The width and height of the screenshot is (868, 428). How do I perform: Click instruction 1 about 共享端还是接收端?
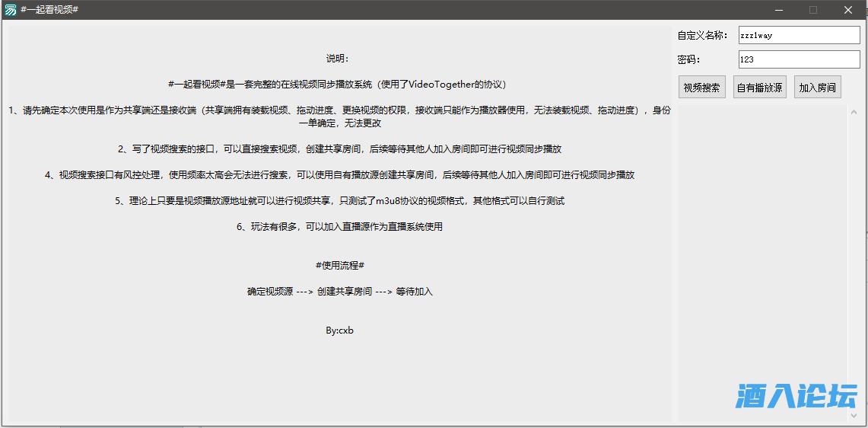(339, 117)
